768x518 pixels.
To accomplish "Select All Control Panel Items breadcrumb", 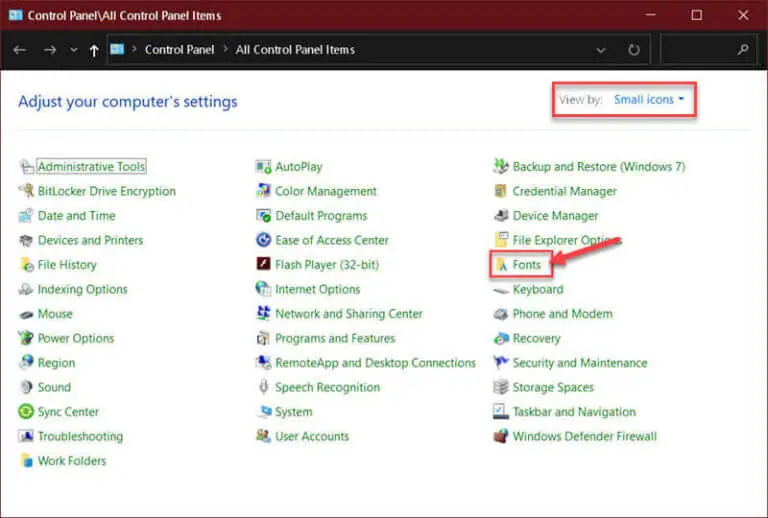I will click(x=295, y=50).
